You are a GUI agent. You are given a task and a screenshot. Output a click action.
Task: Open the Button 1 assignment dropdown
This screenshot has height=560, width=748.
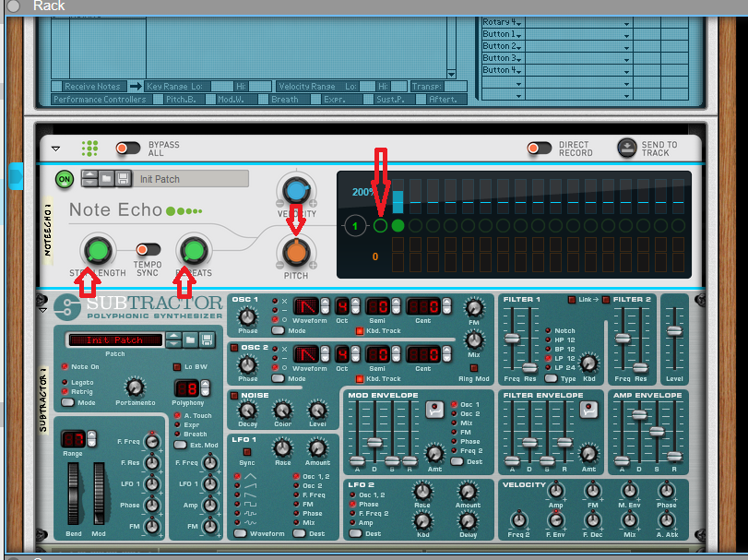pyautogui.click(x=626, y=35)
